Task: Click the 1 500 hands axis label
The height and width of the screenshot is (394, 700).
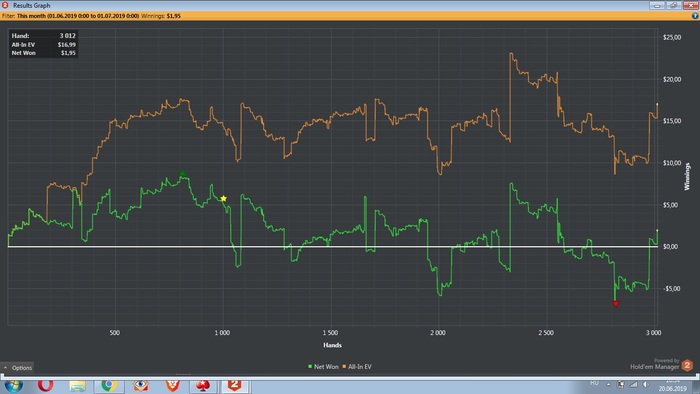Action: tap(330, 333)
